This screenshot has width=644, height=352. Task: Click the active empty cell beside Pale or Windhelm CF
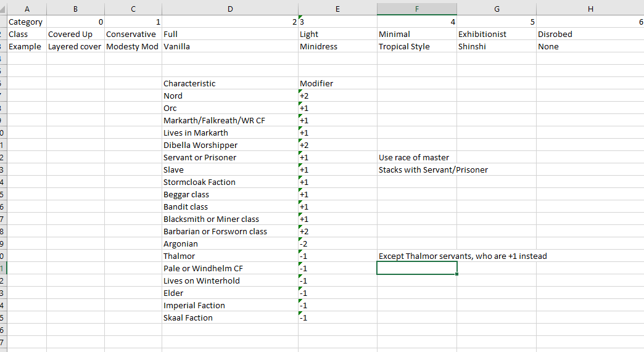[417, 268]
